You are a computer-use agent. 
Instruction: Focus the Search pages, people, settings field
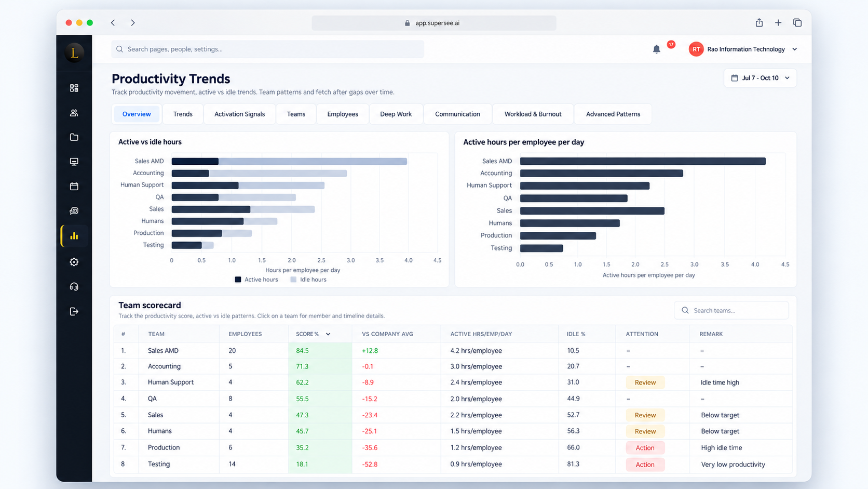coord(267,49)
